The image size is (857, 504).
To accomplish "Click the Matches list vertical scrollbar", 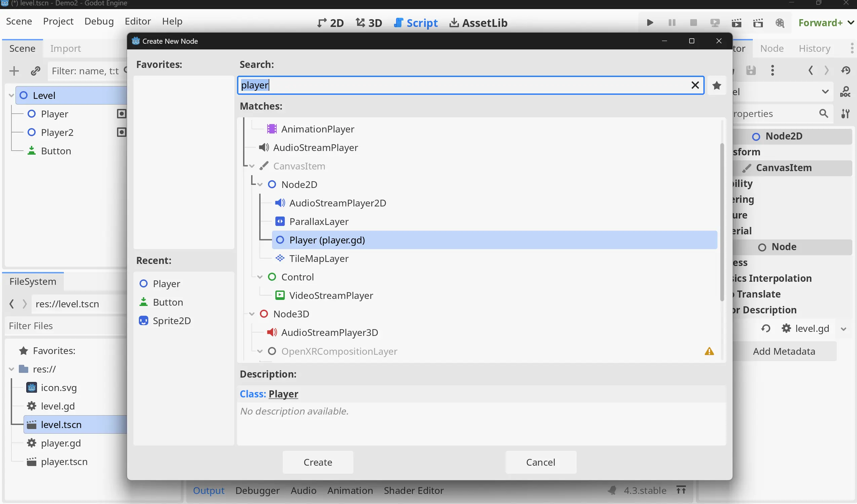I will (722, 222).
